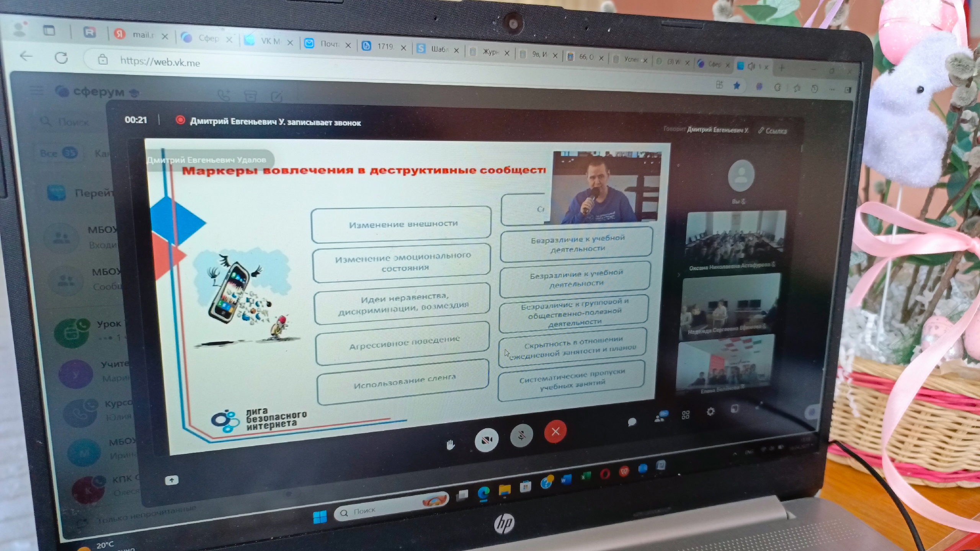
Task: Click the screen-share upload arrow icon
Action: [x=171, y=480]
